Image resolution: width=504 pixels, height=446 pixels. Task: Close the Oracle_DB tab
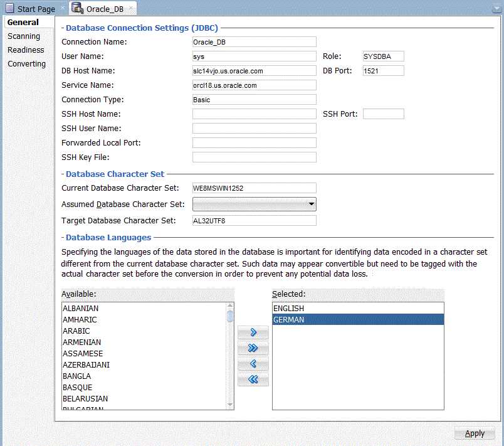click(131, 8)
